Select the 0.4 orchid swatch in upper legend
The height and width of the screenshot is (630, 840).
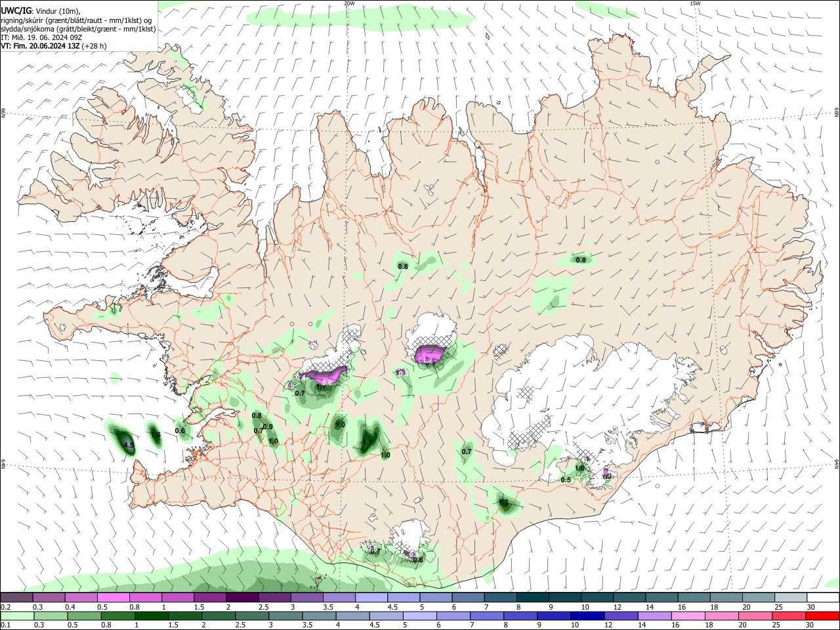point(81,597)
